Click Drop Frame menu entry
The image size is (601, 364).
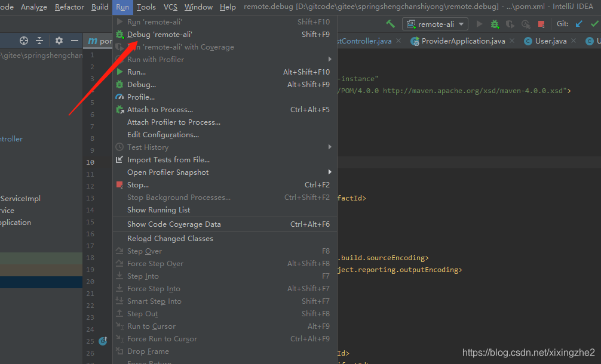click(x=225, y=351)
